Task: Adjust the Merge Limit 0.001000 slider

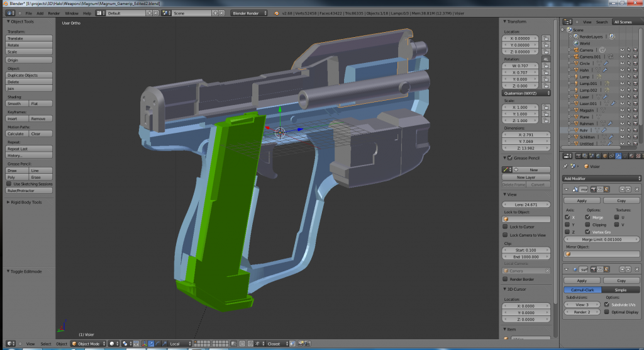Action: click(602, 239)
